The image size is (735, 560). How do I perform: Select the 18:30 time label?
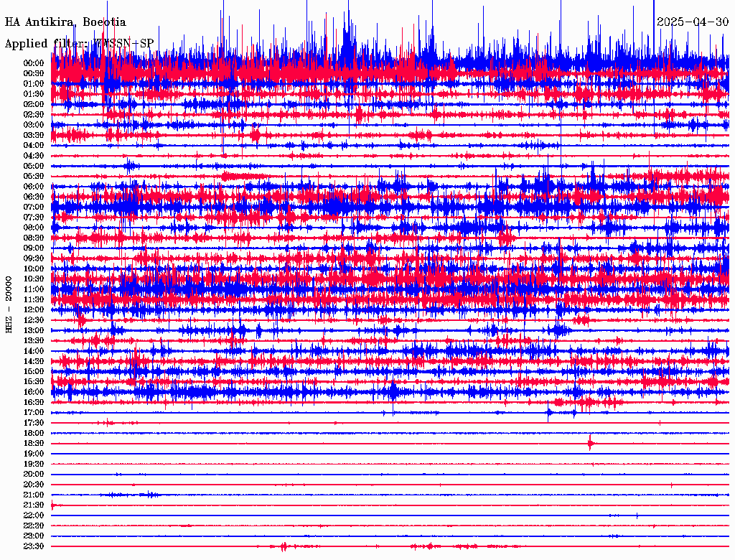point(34,444)
